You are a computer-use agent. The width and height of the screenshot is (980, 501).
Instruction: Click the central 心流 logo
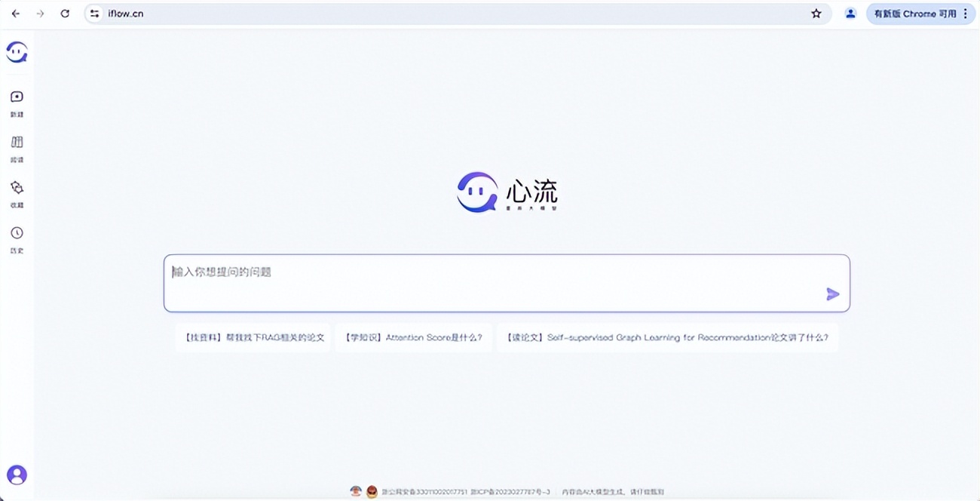pyautogui.click(x=507, y=192)
